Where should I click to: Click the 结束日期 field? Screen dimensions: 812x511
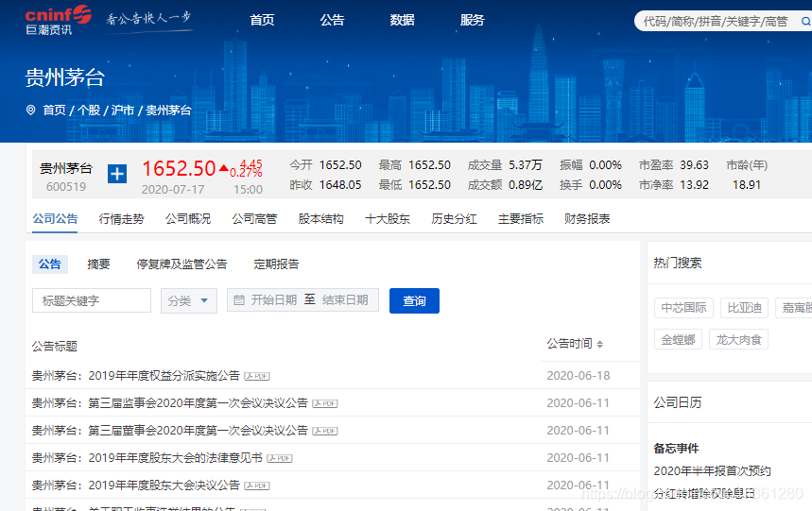point(345,300)
